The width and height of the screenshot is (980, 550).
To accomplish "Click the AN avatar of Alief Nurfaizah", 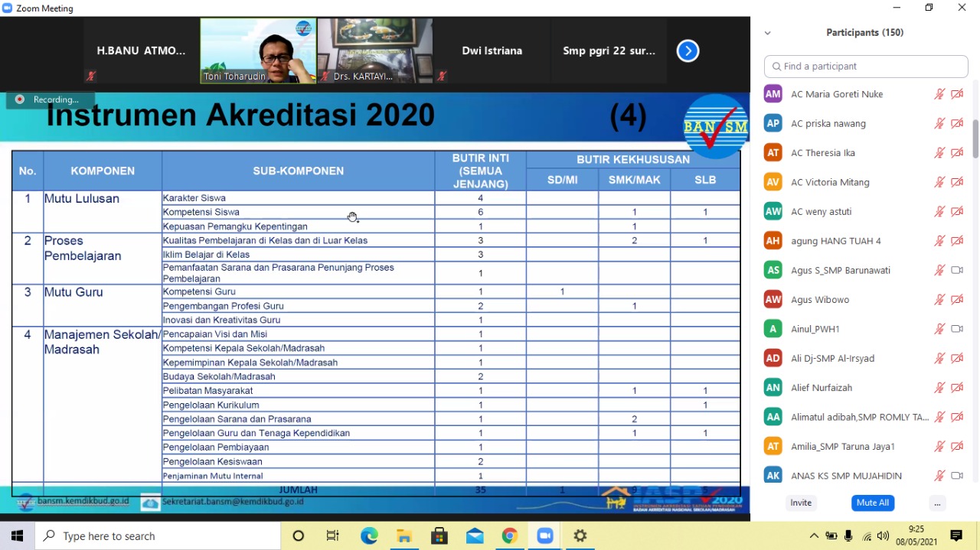I will 773,388.
